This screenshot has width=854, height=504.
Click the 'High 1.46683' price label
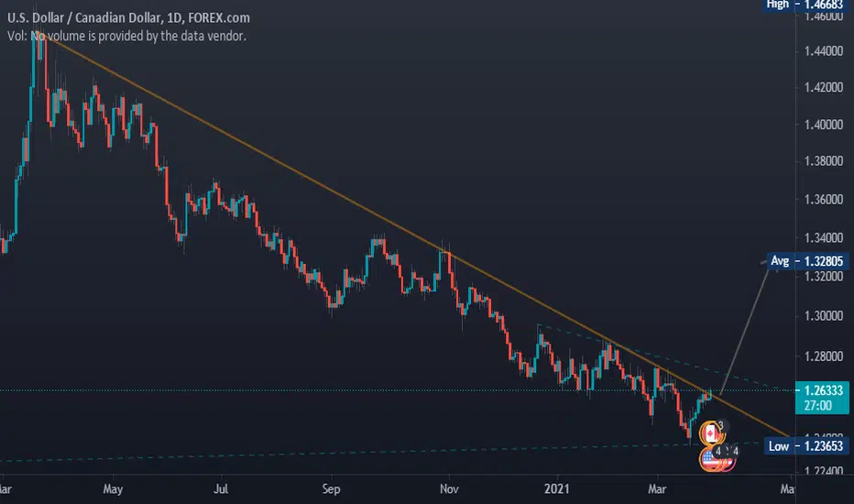click(805, 5)
